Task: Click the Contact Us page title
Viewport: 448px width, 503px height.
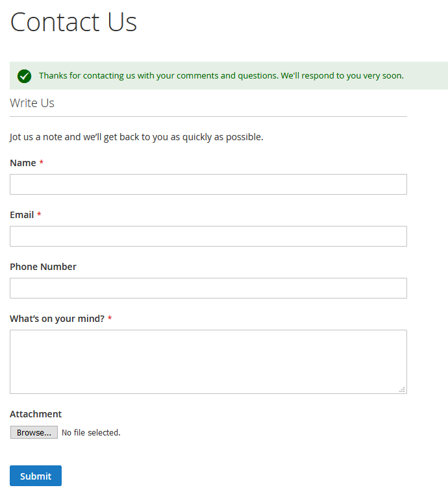Action: tap(73, 22)
